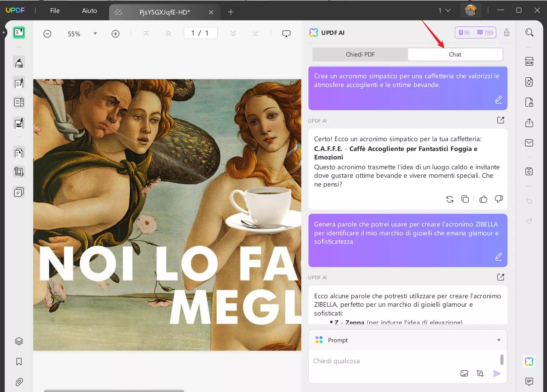The height and width of the screenshot is (392, 547).
Task: Toggle the UPDF AI panel icon
Action: 529,362
